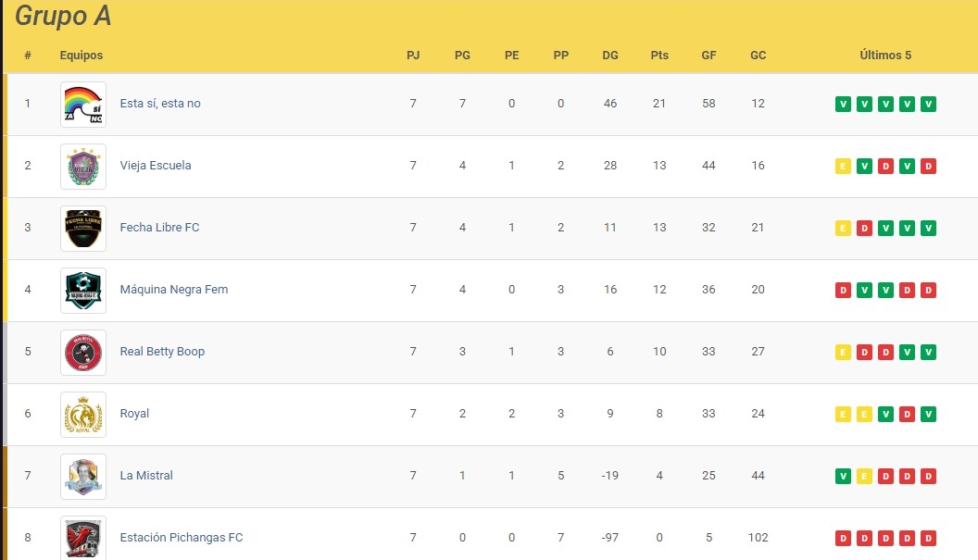The width and height of the screenshot is (978, 560).
Task: Open the Esta sí, esta no team link
Action: click(x=160, y=104)
